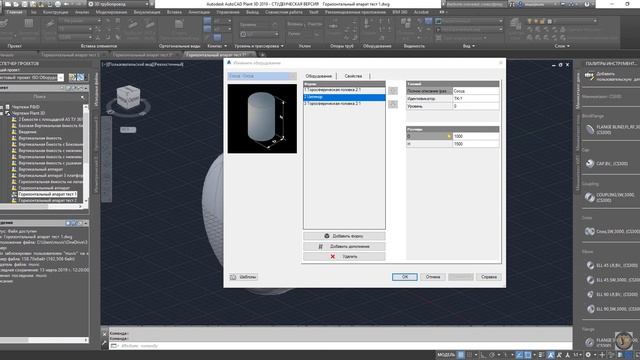The width and height of the screenshot is (640, 360).
Task: Click the Удалить button
Action: 344,256
